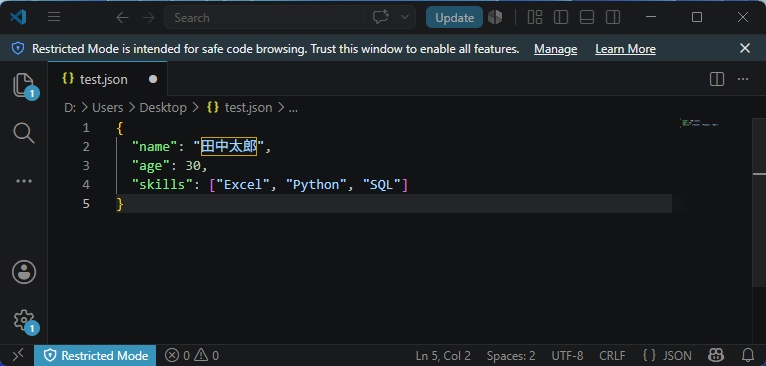Dismiss the Restricted Mode banner
The width and height of the screenshot is (766, 366).
click(745, 48)
